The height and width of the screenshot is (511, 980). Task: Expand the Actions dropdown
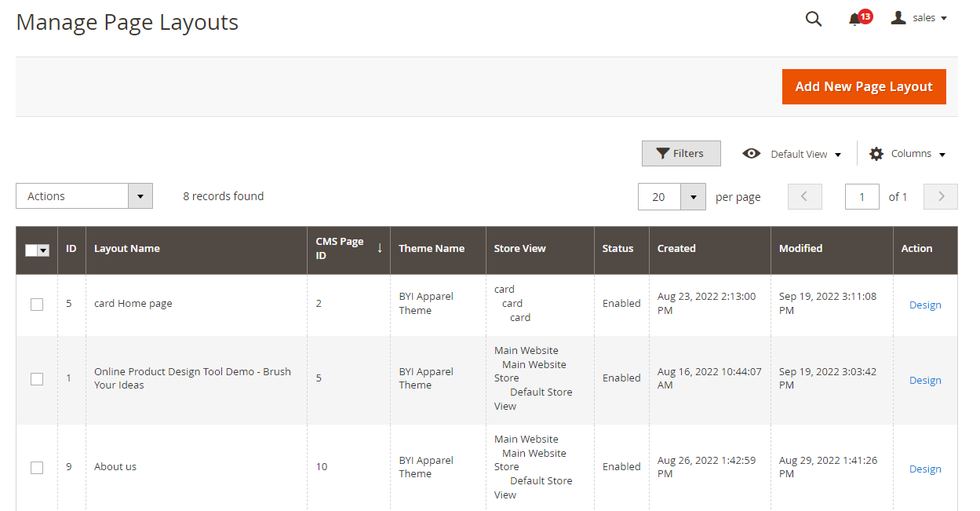click(x=140, y=196)
